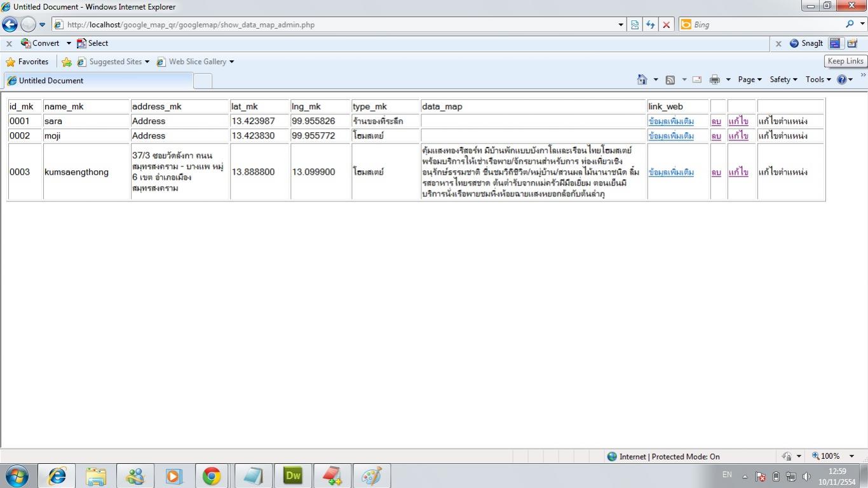Click the Home toolbar icon
This screenshot has height=488, width=868.
pyautogui.click(x=642, y=79)
